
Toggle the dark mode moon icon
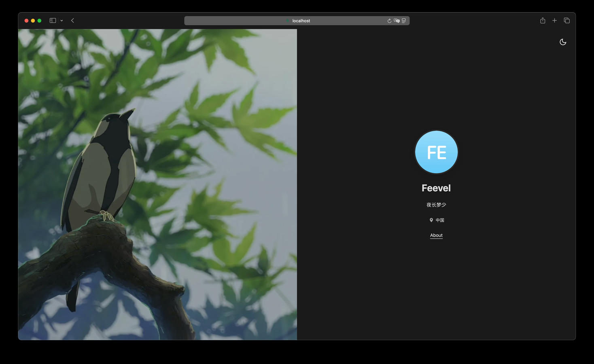tap(563, 42)
